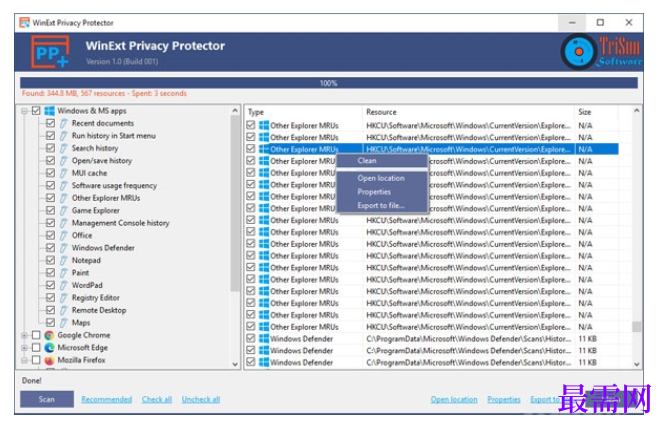Click the Recommended link
The image size is (670, 430).
(106, 399)
